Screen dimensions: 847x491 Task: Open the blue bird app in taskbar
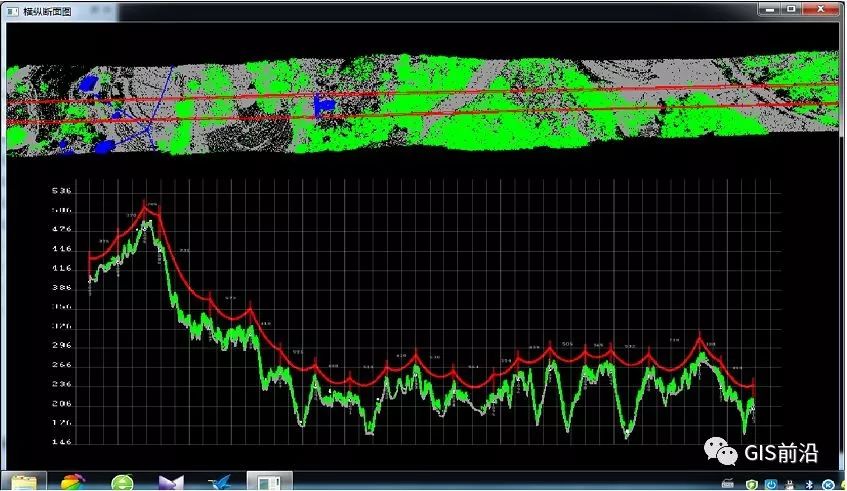tap(220, 482)
